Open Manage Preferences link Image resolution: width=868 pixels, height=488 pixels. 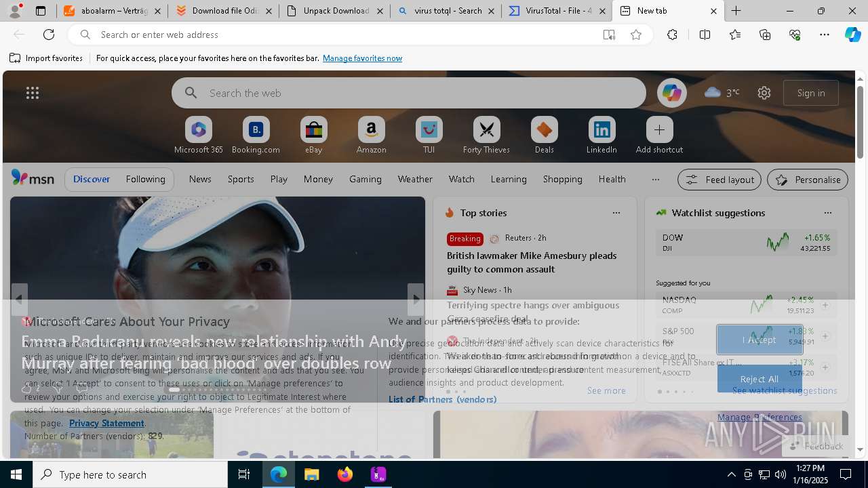759,417
